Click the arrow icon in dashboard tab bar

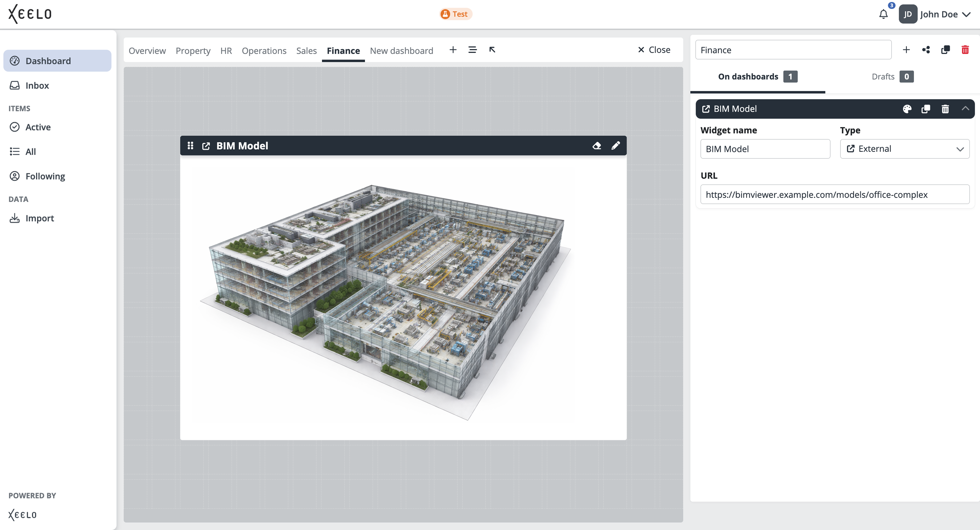(492, 50)
